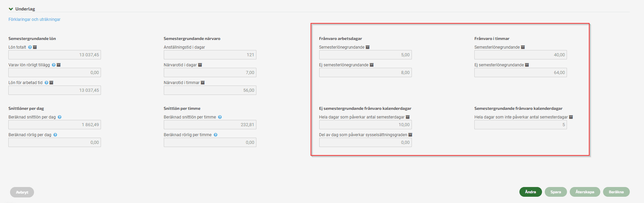Open the Förklaringar och uträkningar link
644x203 pixels.
pyautogui.click(x=34, y=19)
